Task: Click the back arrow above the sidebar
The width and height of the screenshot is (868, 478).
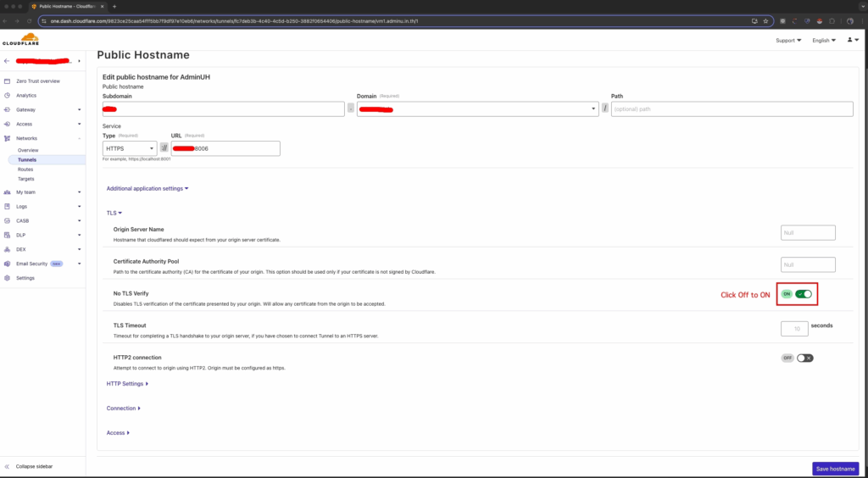Action: (7, 61)
